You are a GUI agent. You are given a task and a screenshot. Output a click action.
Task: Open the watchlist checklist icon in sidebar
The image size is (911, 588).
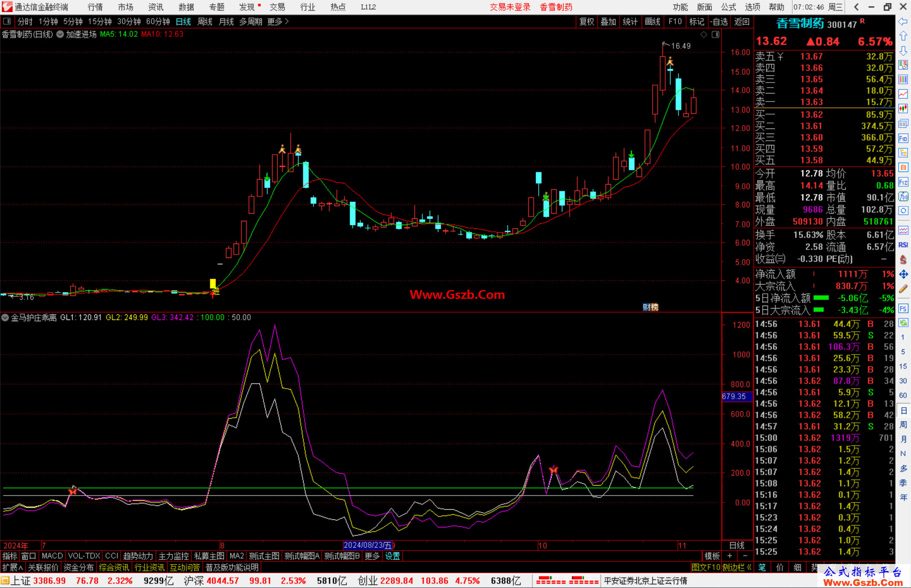click(x=903, y=65)
